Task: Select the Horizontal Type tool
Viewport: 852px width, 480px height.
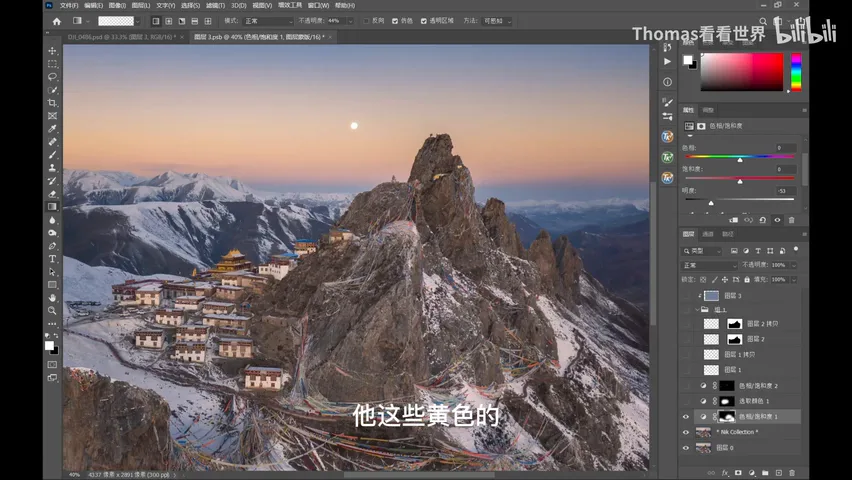Action: pos(52,259)
